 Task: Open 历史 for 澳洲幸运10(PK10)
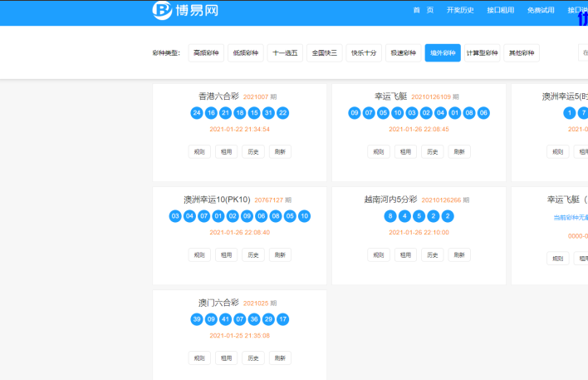(253, 255)
